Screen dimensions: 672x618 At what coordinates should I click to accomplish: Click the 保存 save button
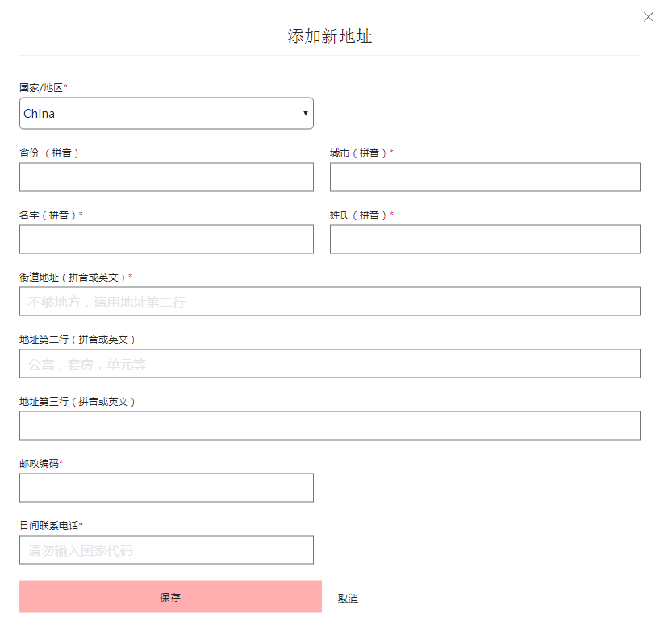pyautogui.click(x=169, y=597)
